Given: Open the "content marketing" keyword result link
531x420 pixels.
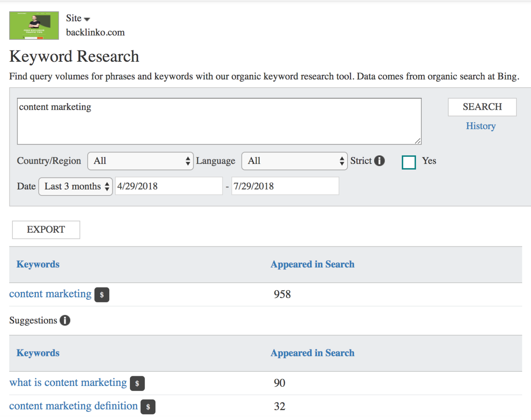Looking at the screenshot, I should [50, 294].
